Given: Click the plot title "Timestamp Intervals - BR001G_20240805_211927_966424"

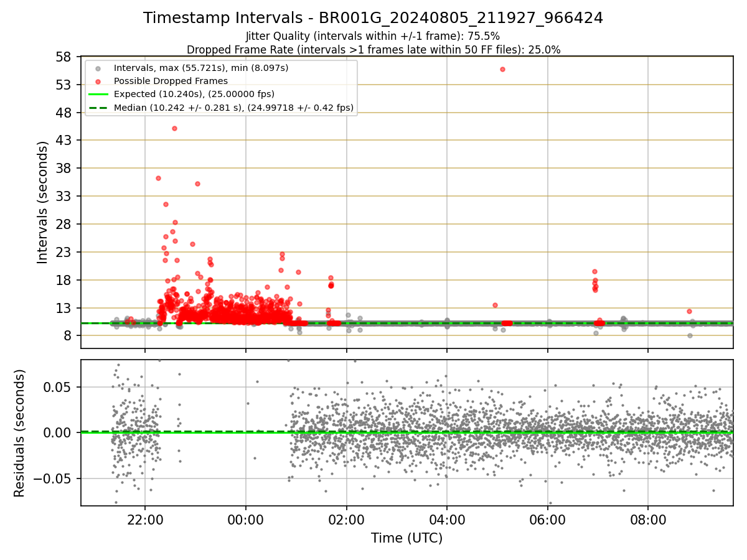Looking at the screenshot, I should pos(373,18).
